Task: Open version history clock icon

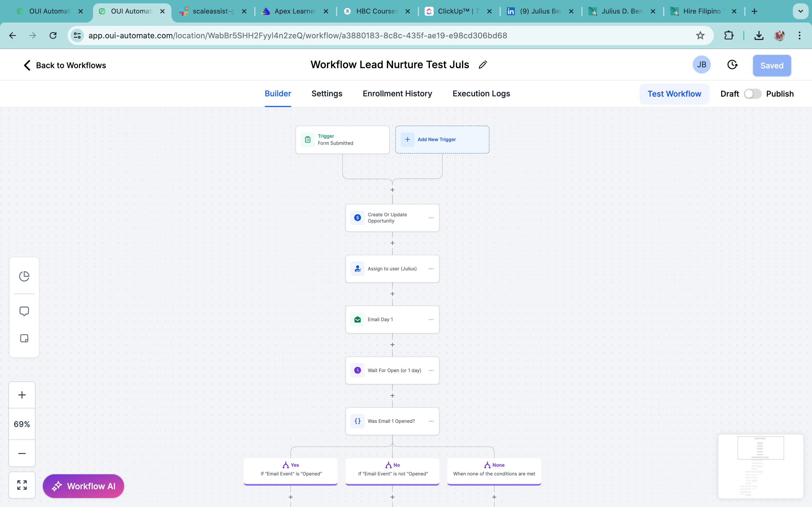Action: click(x=732, y=65)
